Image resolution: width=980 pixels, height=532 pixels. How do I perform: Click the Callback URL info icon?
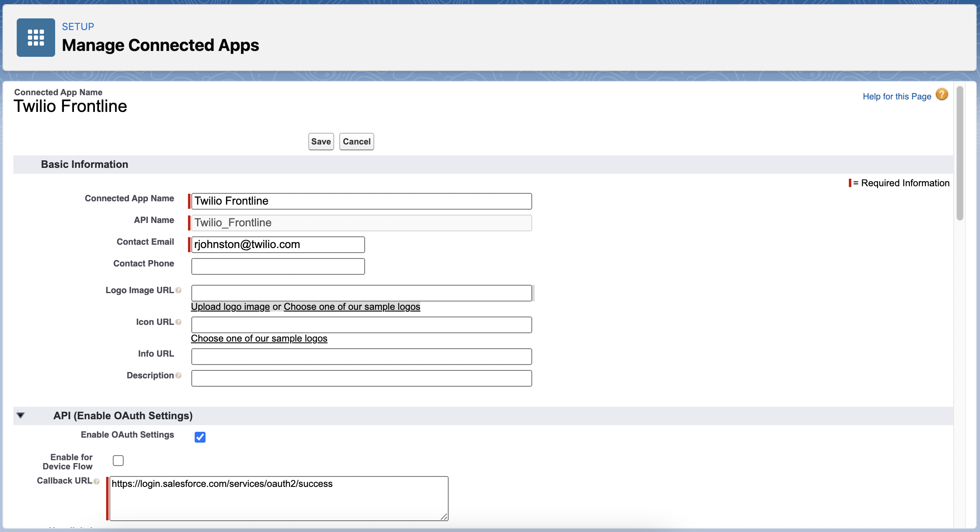coord(97,481)
